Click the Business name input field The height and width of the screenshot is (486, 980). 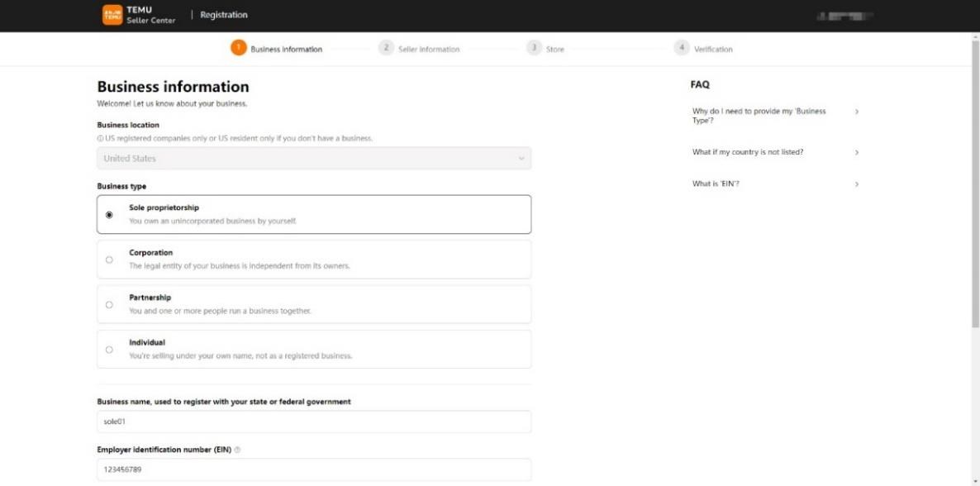tap(314, 422)
